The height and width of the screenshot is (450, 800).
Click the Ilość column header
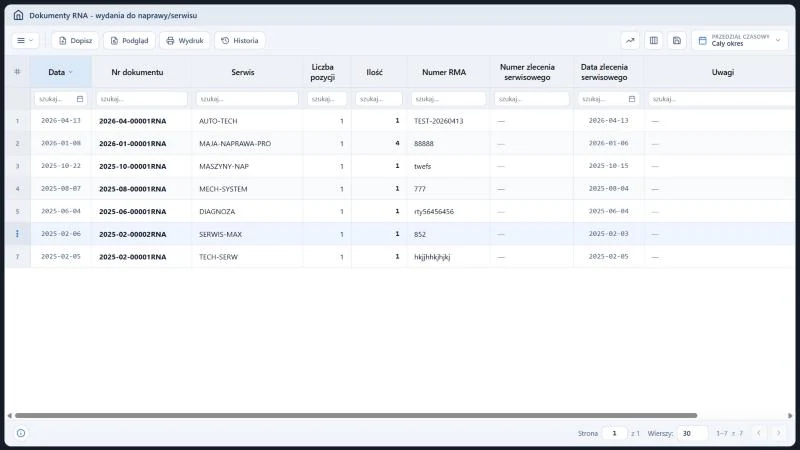click(374, 72)
